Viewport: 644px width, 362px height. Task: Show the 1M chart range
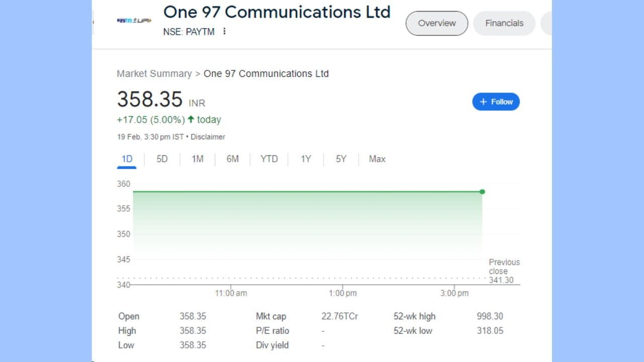[x=197, y=159]
